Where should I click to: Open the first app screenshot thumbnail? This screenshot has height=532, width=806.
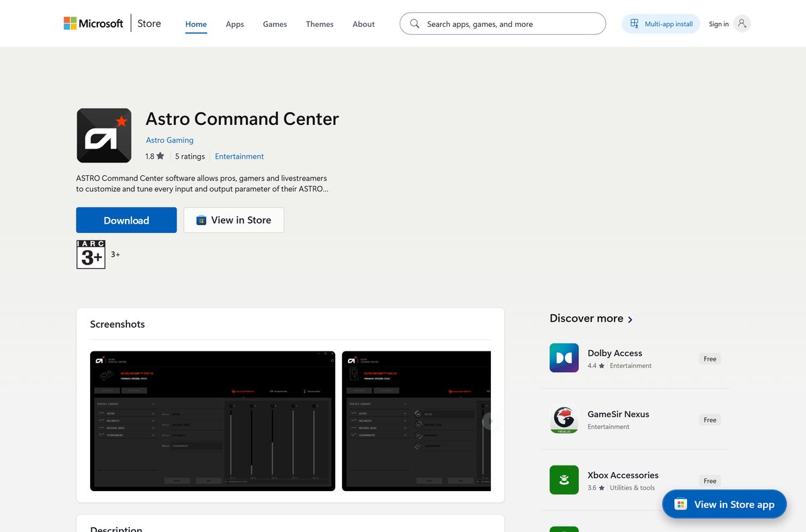pos(212,421)
